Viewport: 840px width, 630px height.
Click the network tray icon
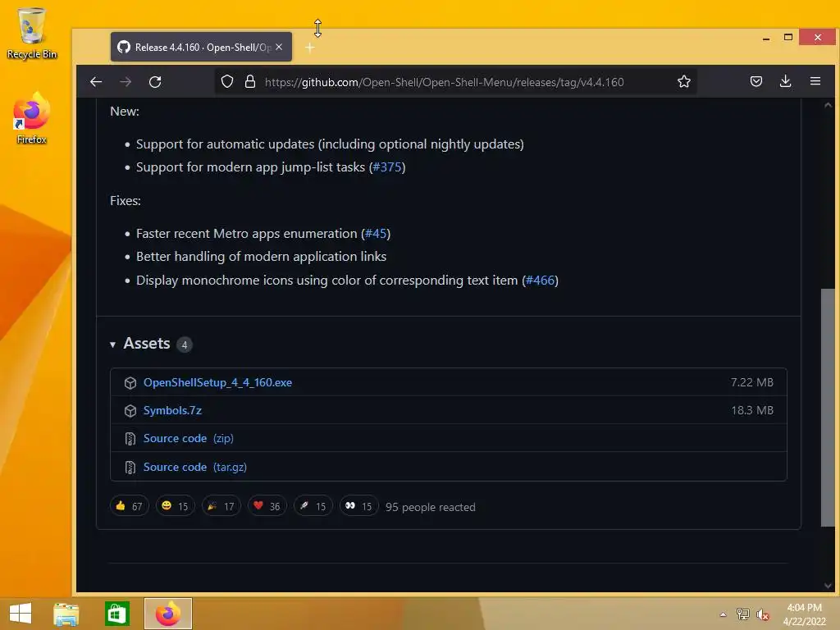click(742, 614)
